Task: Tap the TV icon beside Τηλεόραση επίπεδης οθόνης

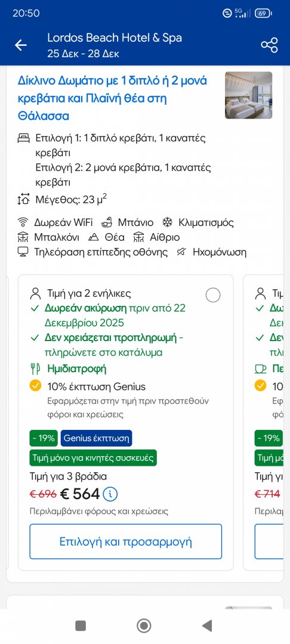Action: (x=23, y=252)
